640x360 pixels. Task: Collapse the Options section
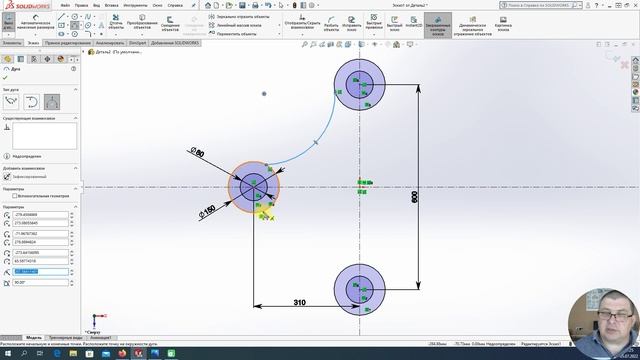point(76,189)
